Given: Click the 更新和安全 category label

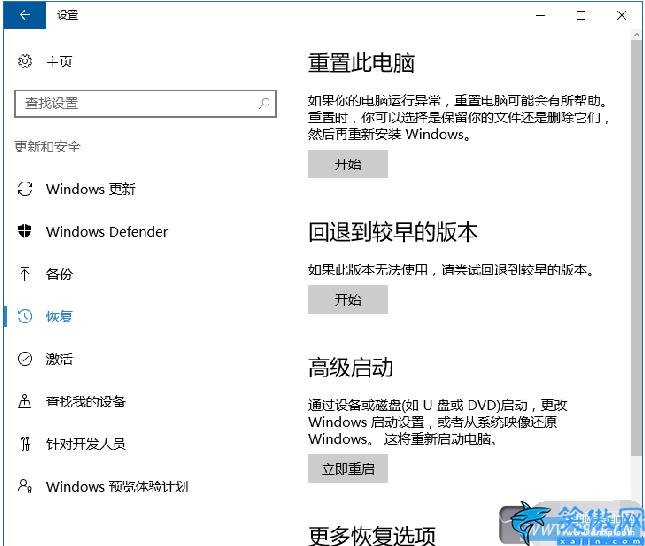Looking at the screenshot, I should (x=47, y=146).
